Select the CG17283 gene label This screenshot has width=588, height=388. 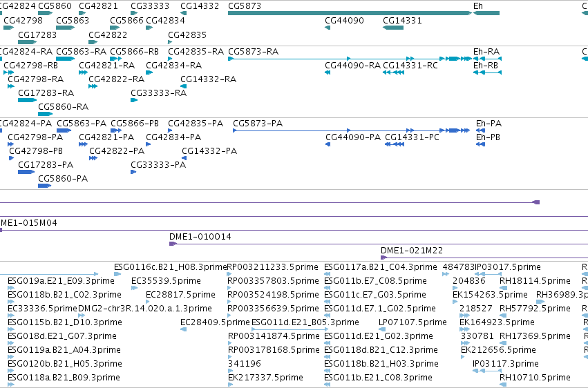[37, 35]
